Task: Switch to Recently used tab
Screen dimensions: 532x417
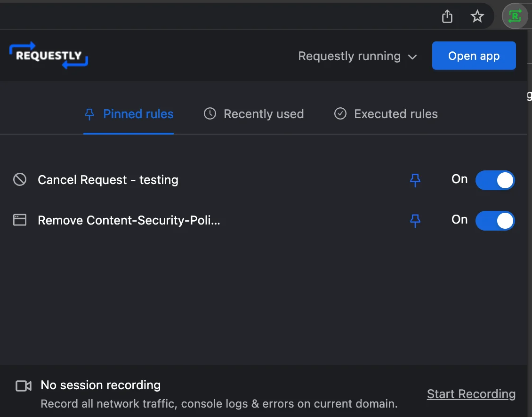Action: click(253, 114)
